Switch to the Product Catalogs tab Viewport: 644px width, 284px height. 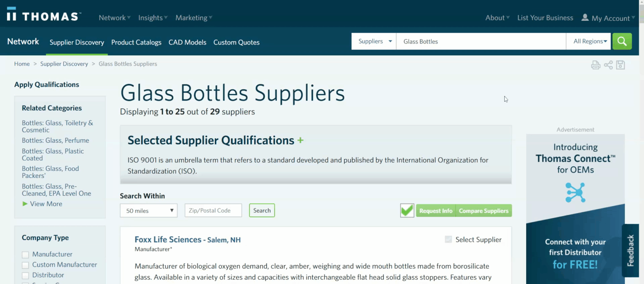[x=136, y=42]
